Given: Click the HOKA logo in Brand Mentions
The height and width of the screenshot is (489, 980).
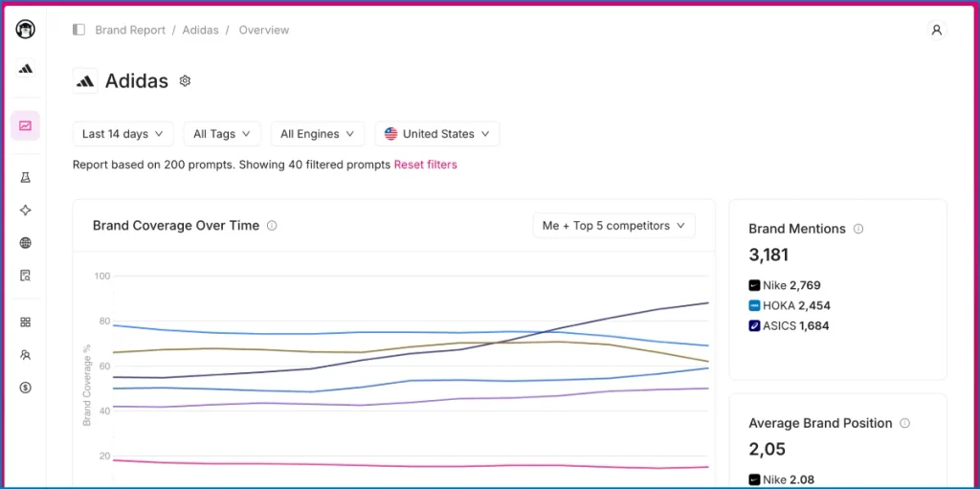Looking at the screenshot, I should click(754, 306).
